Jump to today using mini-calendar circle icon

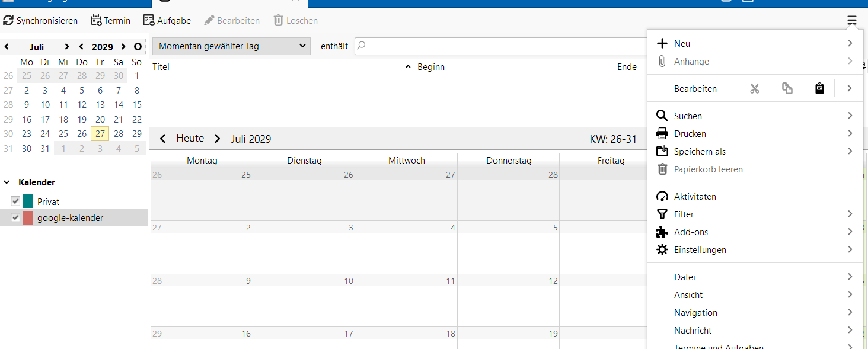tap(138, 47)
